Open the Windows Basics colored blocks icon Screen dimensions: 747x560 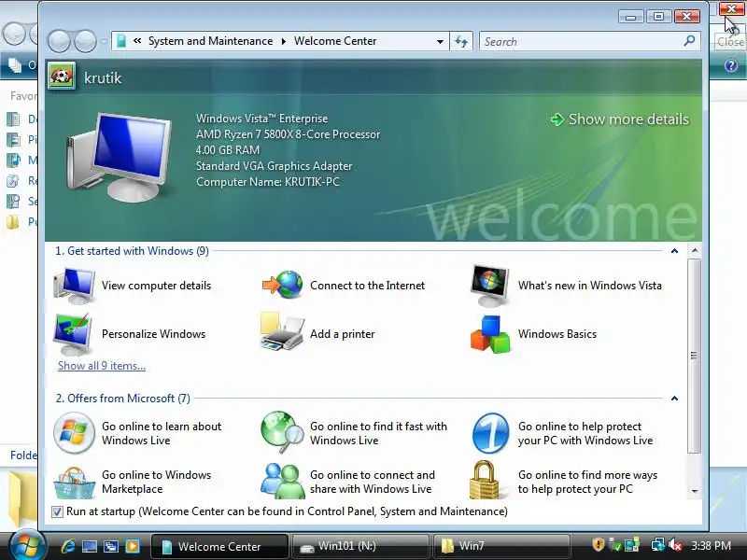(x=491, y=334)
